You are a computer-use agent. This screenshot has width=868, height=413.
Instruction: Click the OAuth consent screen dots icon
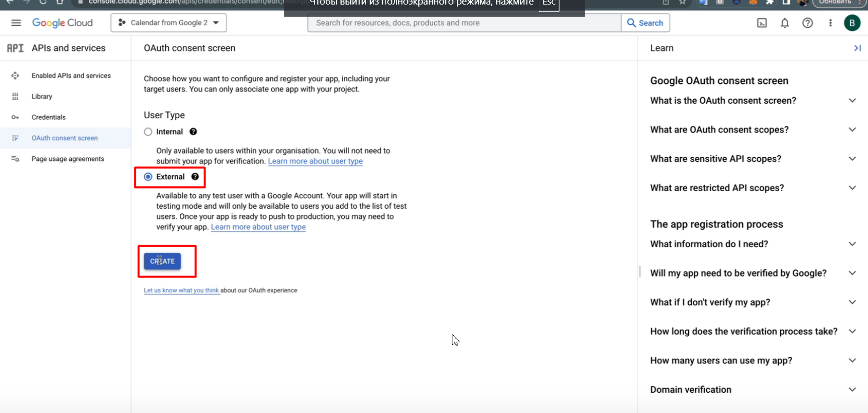tap(15, 138)
